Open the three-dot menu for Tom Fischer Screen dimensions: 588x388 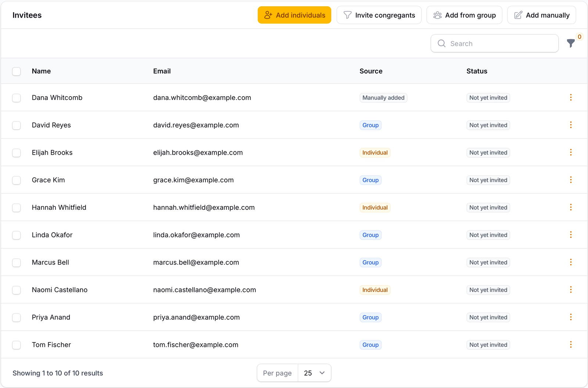(x=571, y=345)
